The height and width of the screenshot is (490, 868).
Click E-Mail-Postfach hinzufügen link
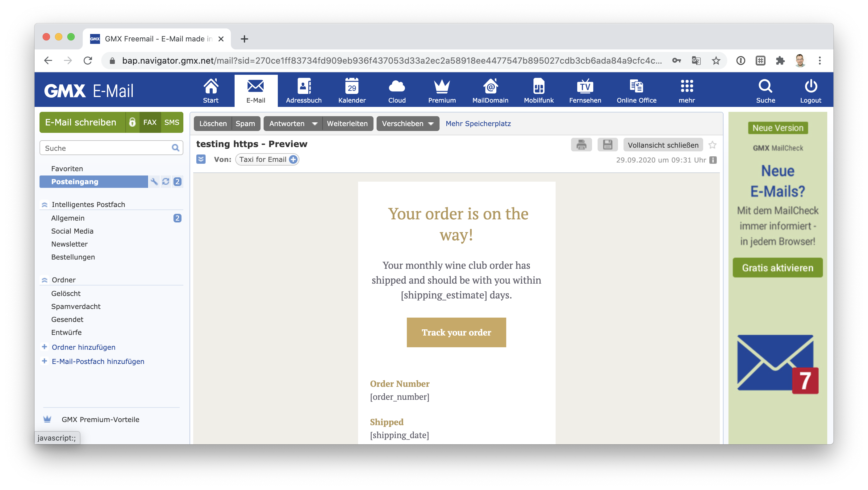click(98, 361)
